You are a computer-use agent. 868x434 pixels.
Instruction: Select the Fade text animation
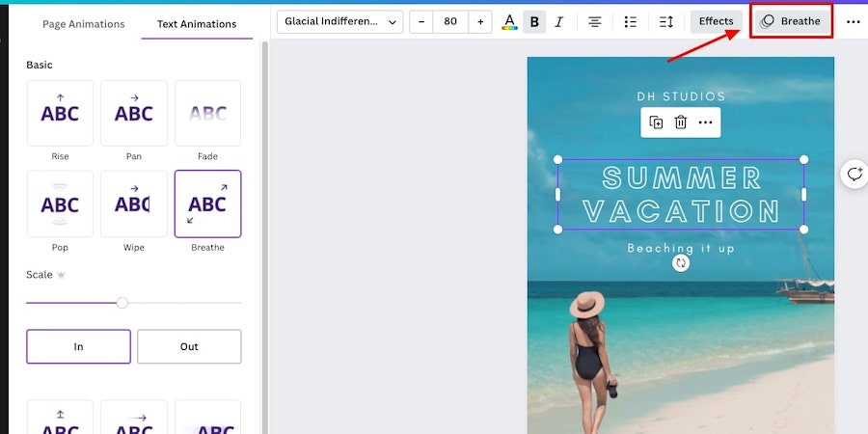click(x=207, y=113)
